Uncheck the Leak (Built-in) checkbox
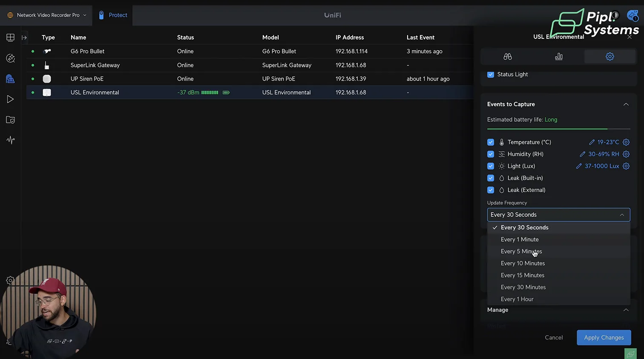This screenshot has width=644, height=359. pos(491,178)
